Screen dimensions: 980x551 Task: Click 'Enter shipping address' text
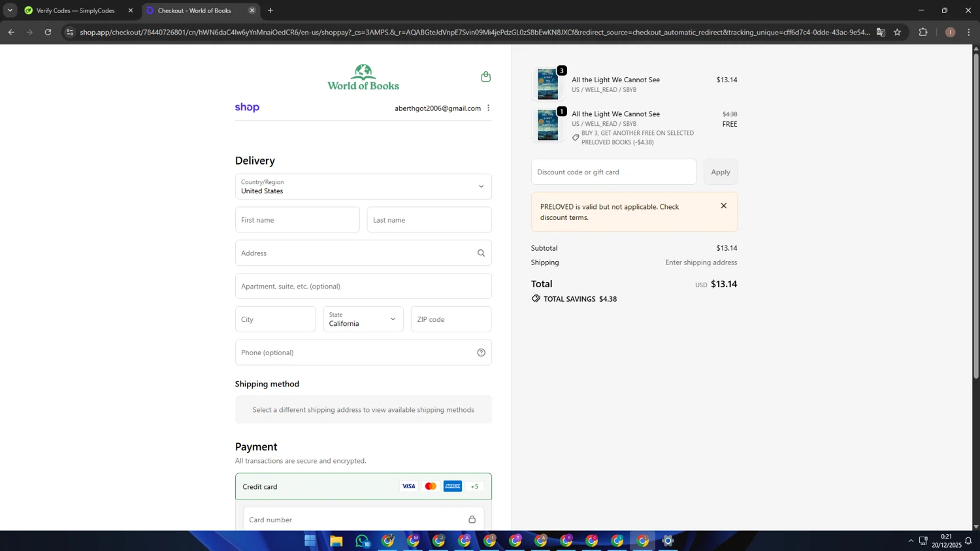pos(701,262)
